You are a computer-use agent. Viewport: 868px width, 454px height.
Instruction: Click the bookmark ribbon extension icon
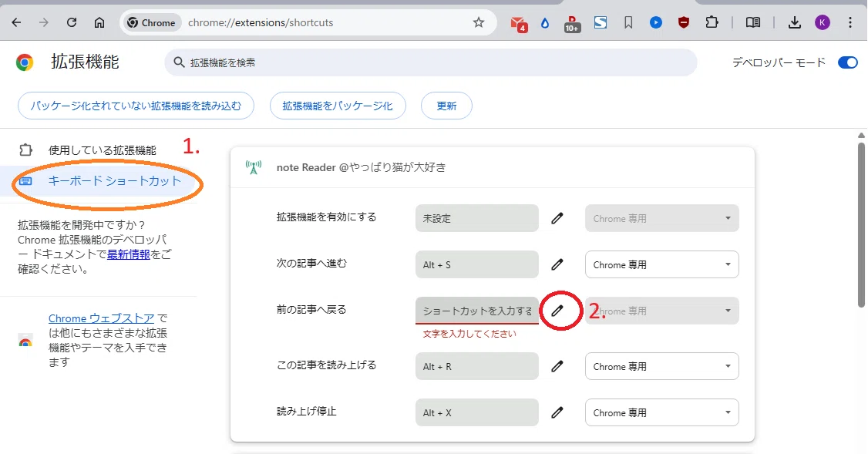coord(628,22)
